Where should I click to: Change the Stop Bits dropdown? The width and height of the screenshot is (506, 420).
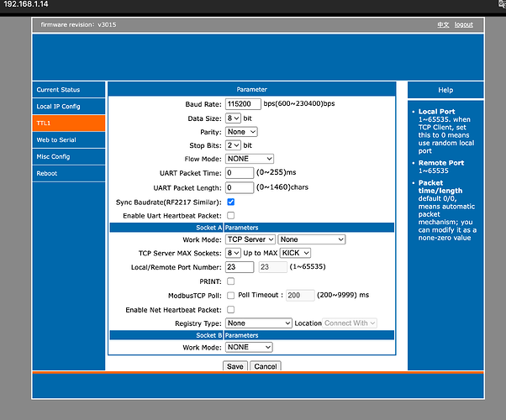[233, 145]
